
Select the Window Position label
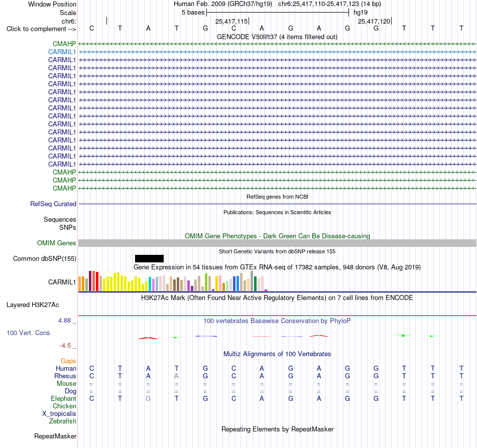pyautogui.click(x=52, y=4)
